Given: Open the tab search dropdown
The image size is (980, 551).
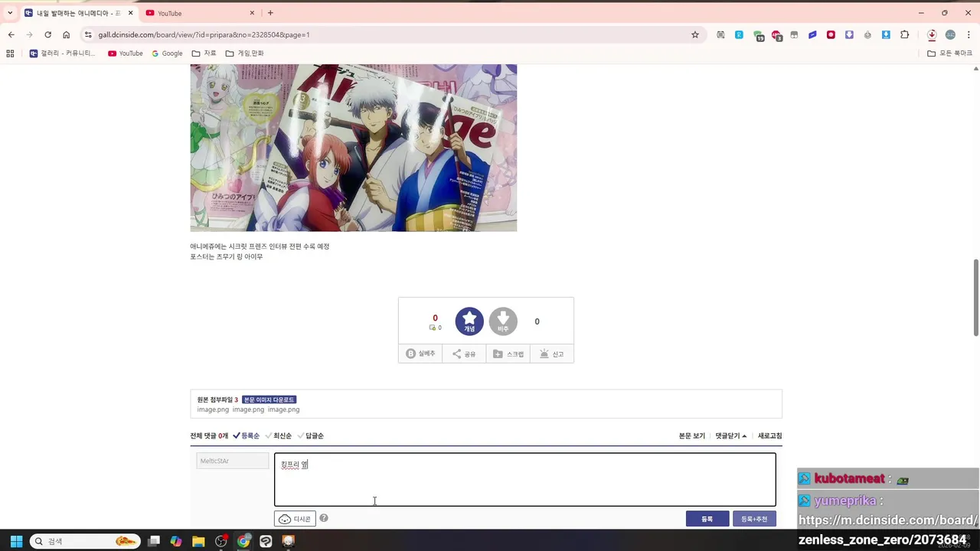Looking at the screenshot, I should coord(10,13).
